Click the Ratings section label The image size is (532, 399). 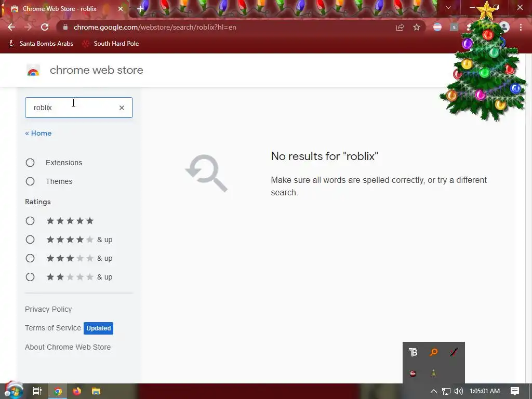click(x=38, y=202)
